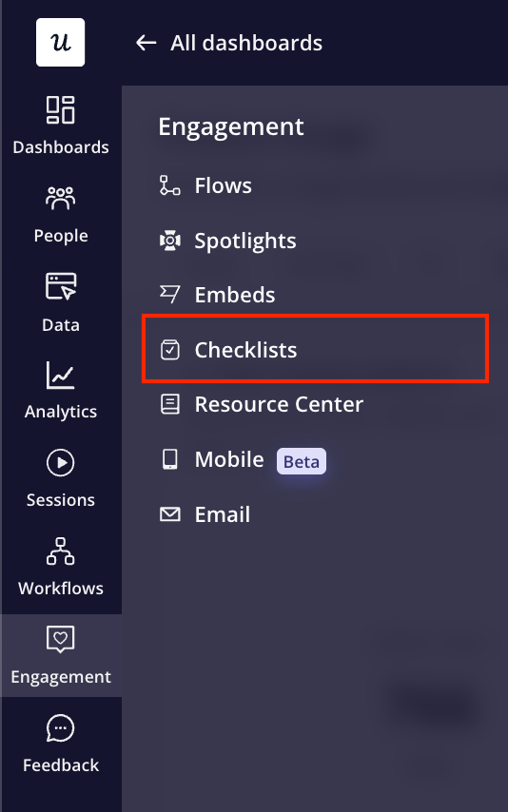The height and width of the screenshot is (812, 508).
Task: Open the Analytics label in sidebar
Action: tap(61, 412)
